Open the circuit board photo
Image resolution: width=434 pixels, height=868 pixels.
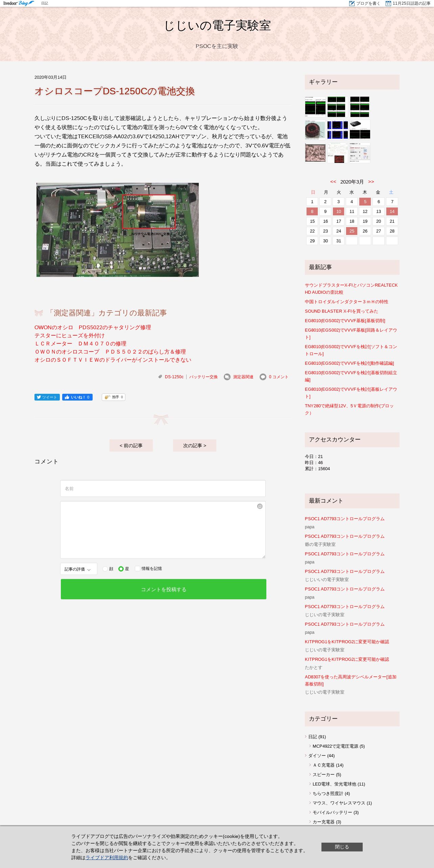pos(118,230)
